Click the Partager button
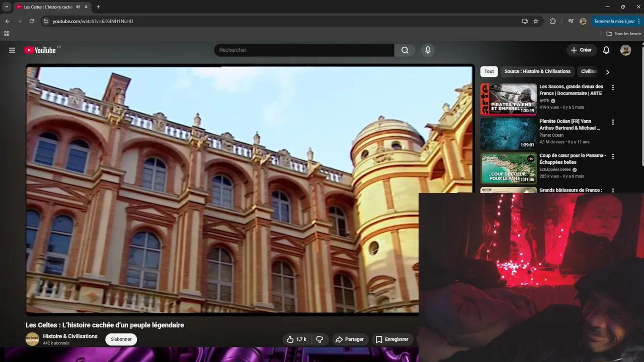The height and width of the screenshot is (362, 644). (x=349, y=339)
